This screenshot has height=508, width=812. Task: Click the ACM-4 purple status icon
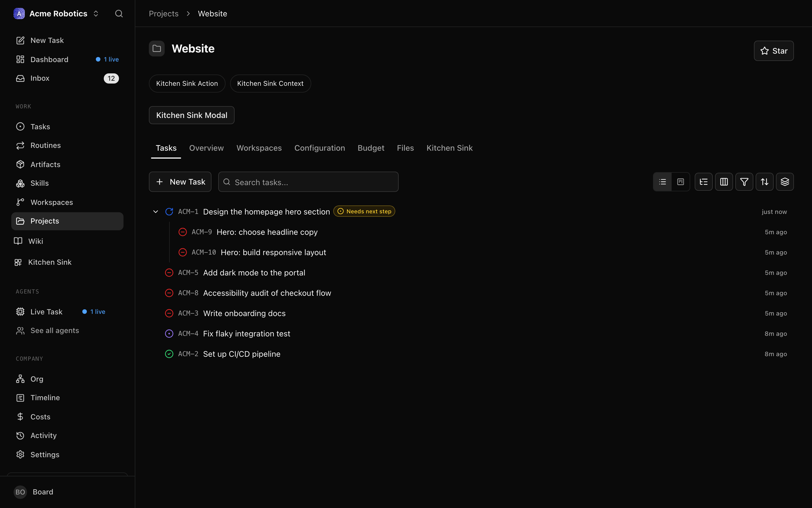[x=169, y=334]
